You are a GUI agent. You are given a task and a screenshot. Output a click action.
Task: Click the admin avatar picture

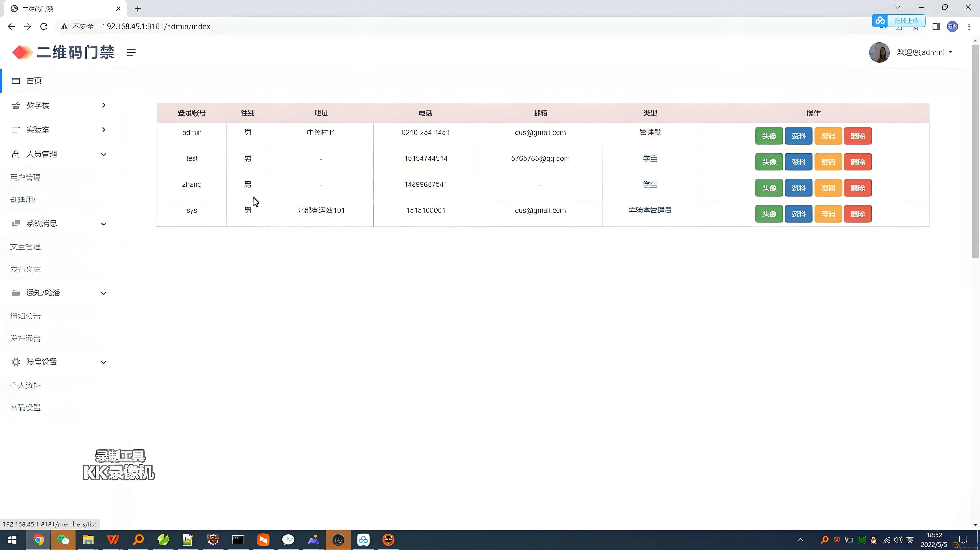(879, 52)
